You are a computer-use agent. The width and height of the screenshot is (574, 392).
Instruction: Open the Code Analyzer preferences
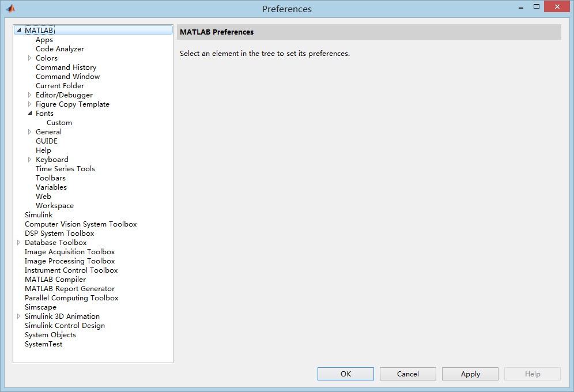59,49
